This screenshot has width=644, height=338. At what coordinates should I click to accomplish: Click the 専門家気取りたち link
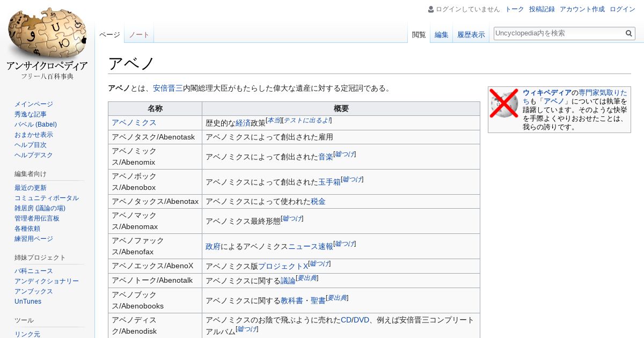575,97
